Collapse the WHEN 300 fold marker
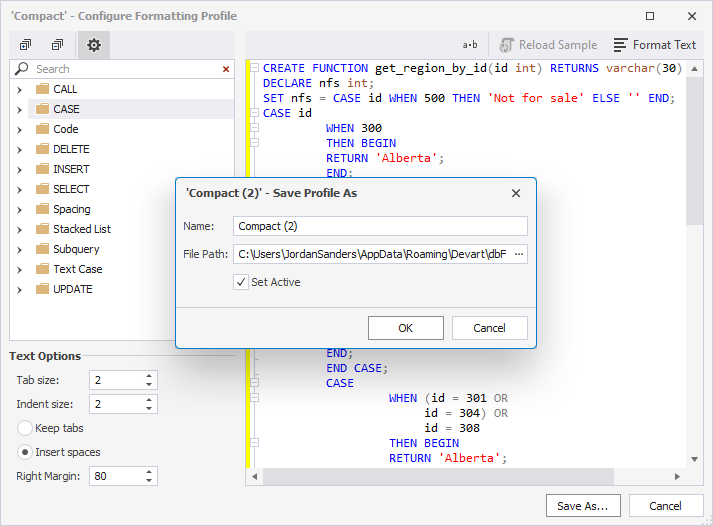The width and height of the screenshot is (713, 526). [255, 128]
